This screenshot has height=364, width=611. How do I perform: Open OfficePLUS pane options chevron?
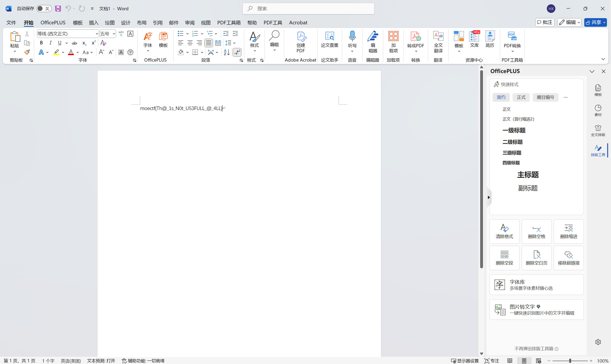[592, 71]
